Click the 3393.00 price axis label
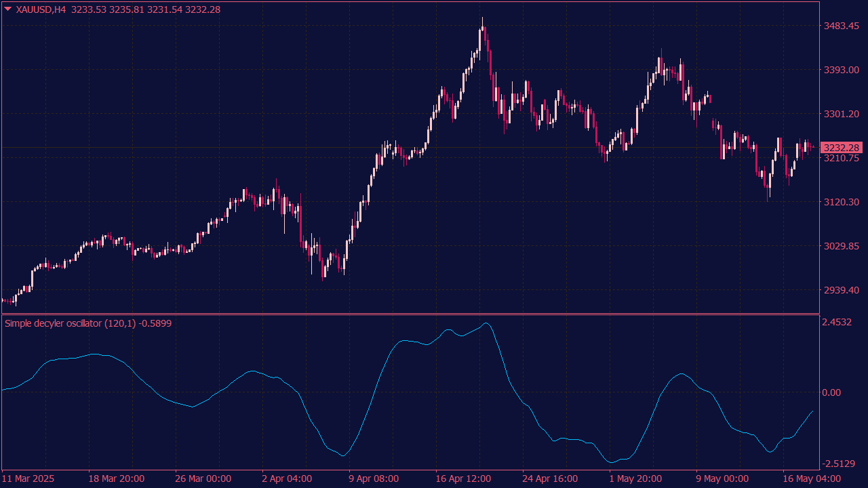 [x=840, y=70]
